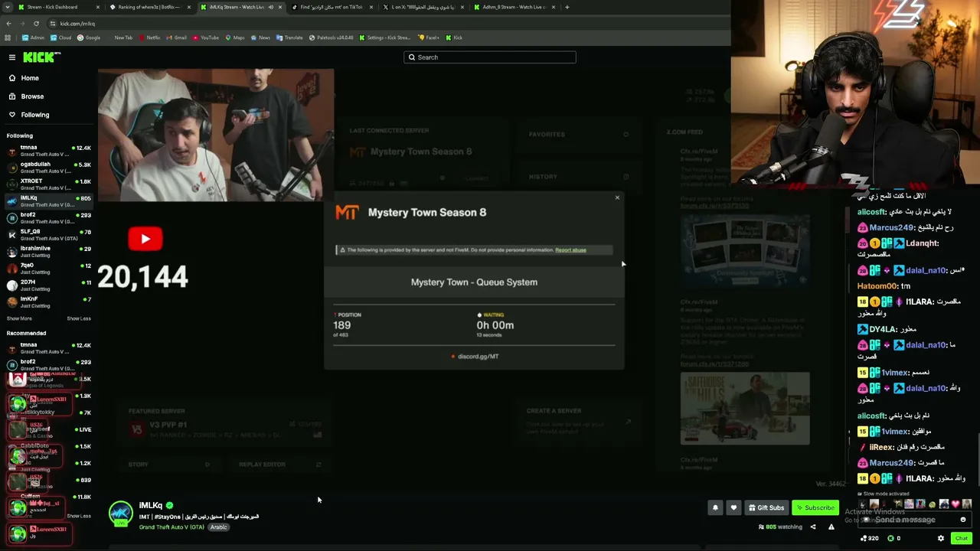
Task: Go back in browser history
Action: click(x=8, y=24)
